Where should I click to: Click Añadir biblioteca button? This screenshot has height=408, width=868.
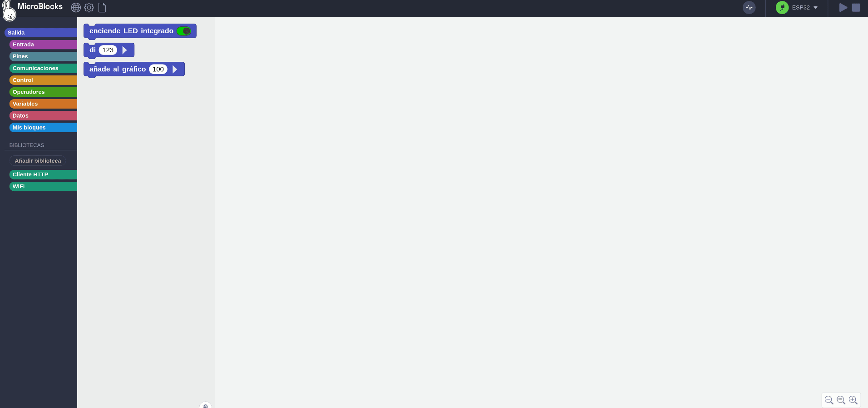click(38, 161)
